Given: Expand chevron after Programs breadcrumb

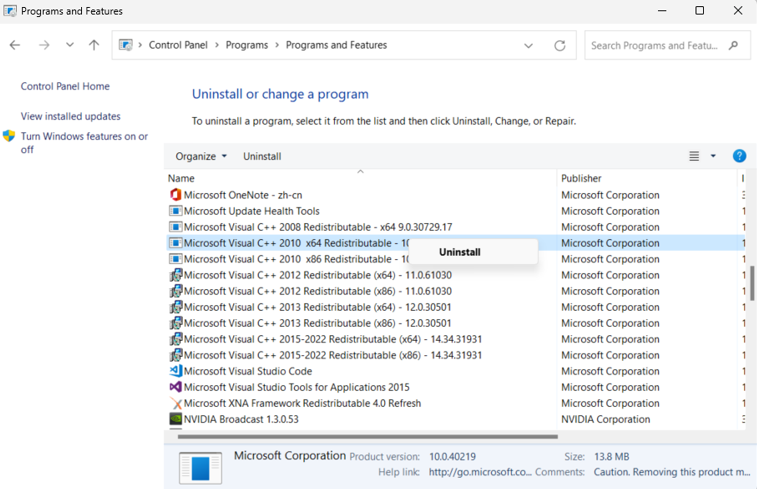Looking at the screenshot, I should 277,45.
